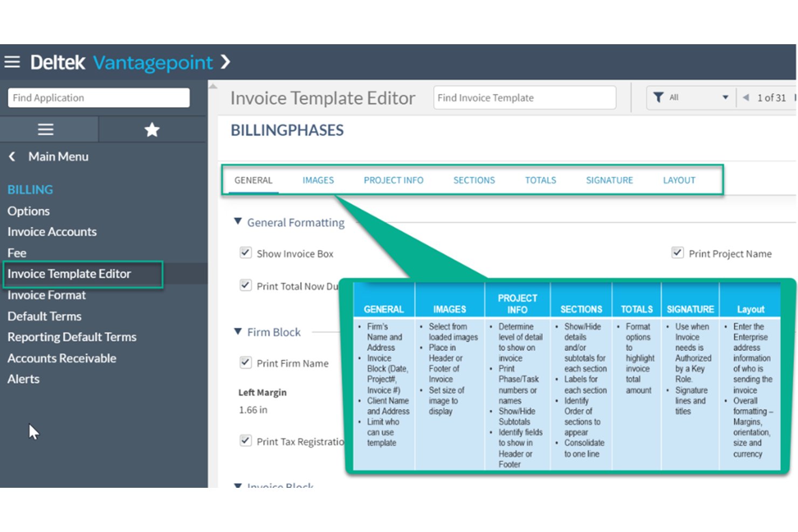Viewport: 798px width, 532px height.
Task: Switch to the PROJECT INFO tab
Action: tap(394, 180)
